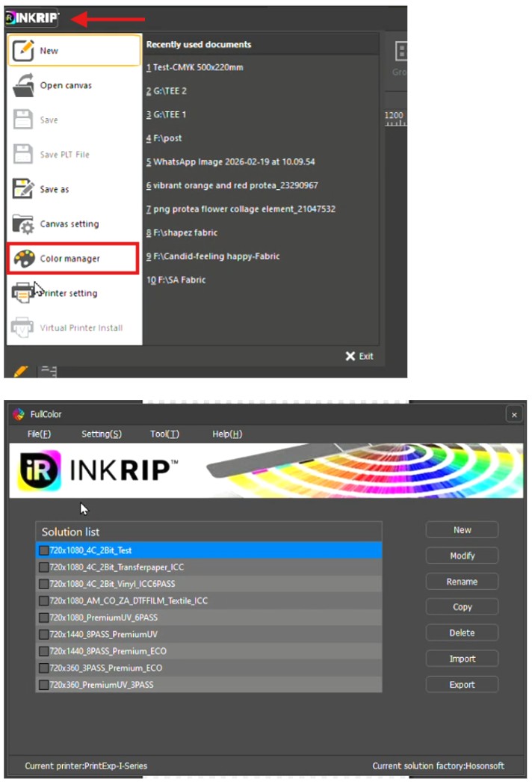The width and height of the screenshot is (532, 782).
Task: Click the Import button
Action: click(463, 659)
